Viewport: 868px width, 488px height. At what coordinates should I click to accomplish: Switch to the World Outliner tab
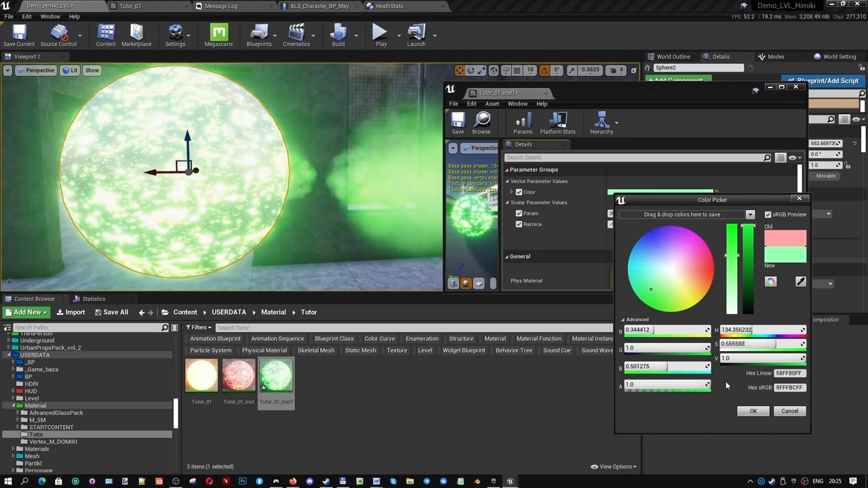673,57
